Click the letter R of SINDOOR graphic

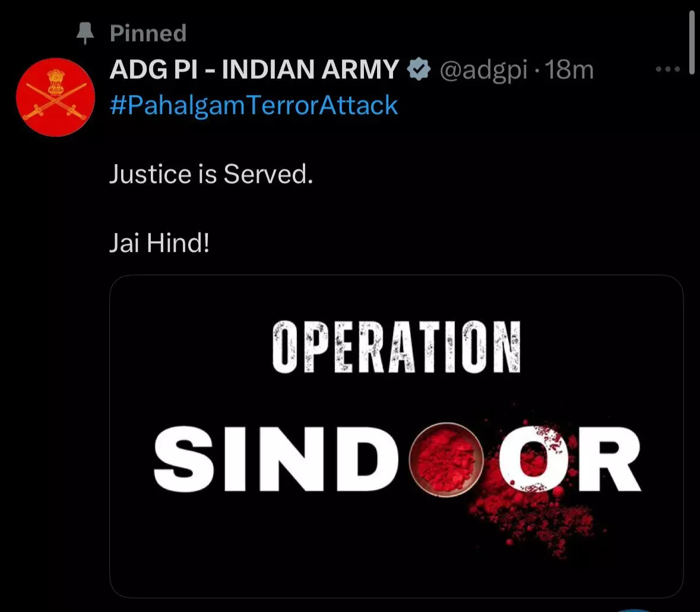[x=610, y=459]
